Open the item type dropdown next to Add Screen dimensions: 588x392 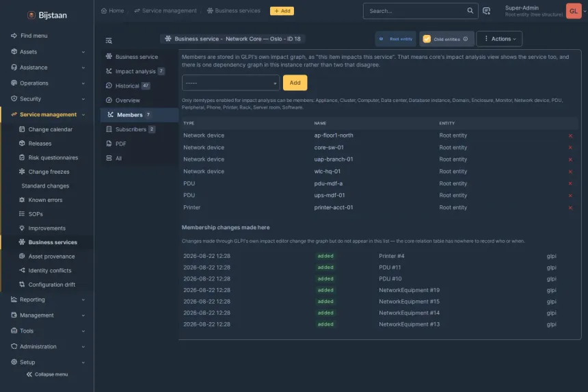pos(230,83)
